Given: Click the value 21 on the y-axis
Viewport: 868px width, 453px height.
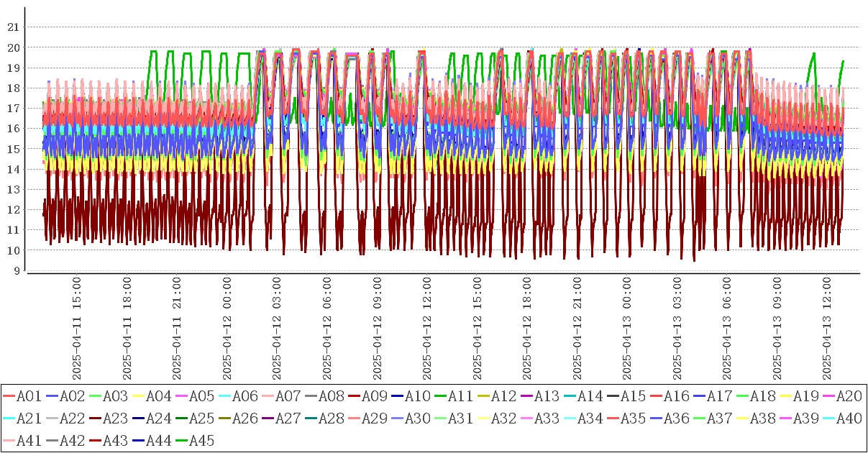Looking at the screenshot, I should pos(12,27).
